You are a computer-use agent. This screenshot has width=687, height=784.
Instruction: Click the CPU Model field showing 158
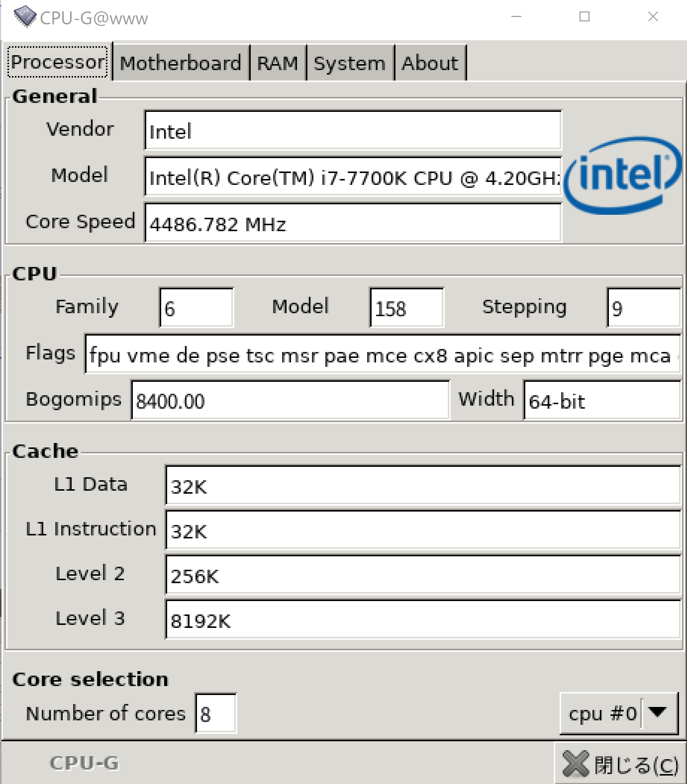point(406,307)
